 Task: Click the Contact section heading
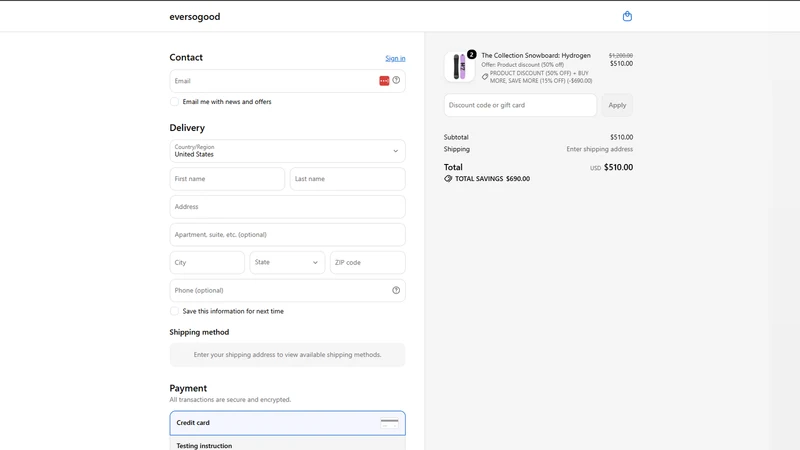pyautogui.click(x=186, y=58)
